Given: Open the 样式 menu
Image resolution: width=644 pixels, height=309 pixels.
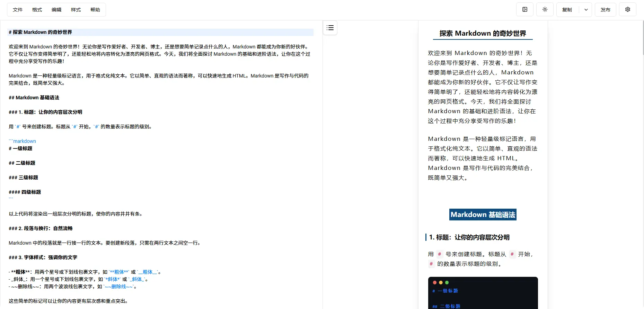Looking at the screenshot, I should coord(76,10).
